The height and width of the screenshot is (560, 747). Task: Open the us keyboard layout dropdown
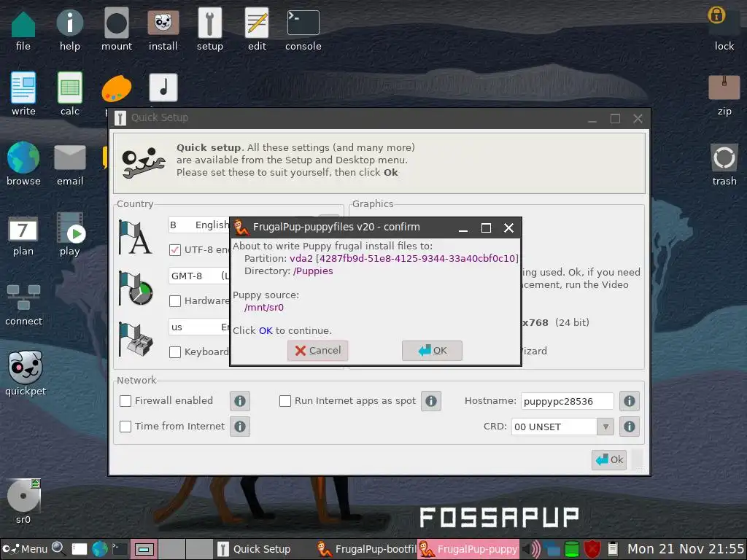199,327
